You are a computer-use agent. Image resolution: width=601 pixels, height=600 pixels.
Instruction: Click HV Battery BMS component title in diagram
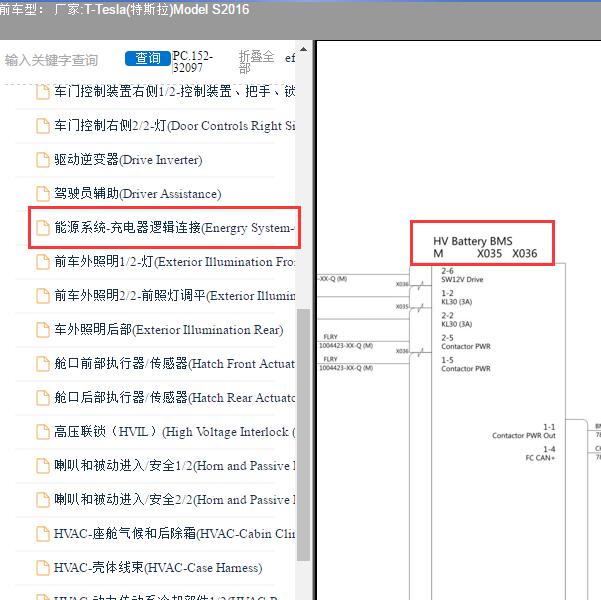click(473, 241)
